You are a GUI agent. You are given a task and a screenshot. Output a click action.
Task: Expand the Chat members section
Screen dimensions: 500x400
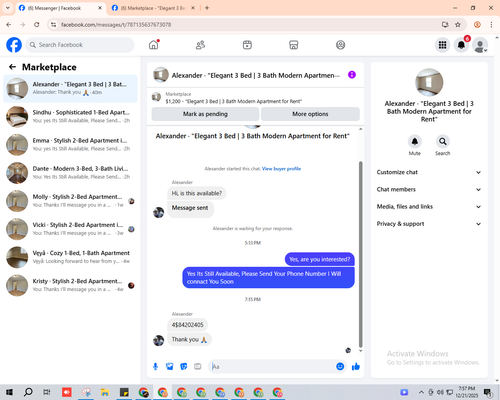[x=429, y=189]
